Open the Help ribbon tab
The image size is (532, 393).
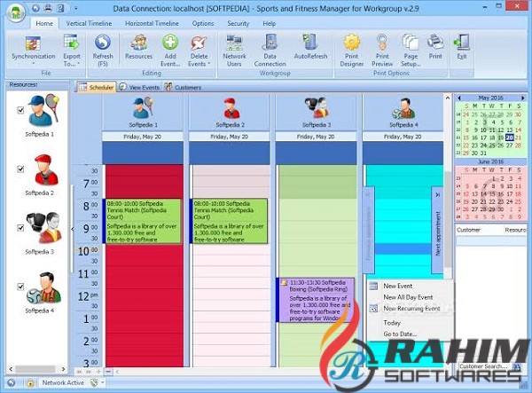(x=269, y=23)
